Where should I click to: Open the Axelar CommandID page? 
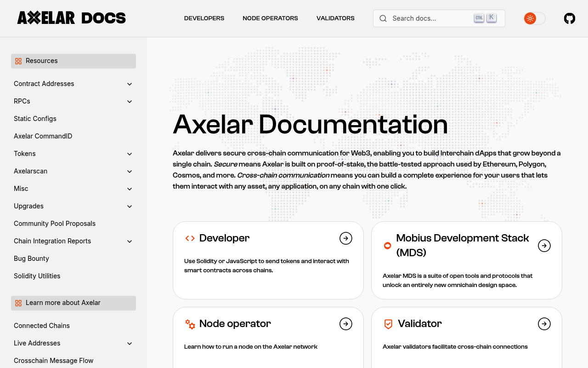(43, 136)
